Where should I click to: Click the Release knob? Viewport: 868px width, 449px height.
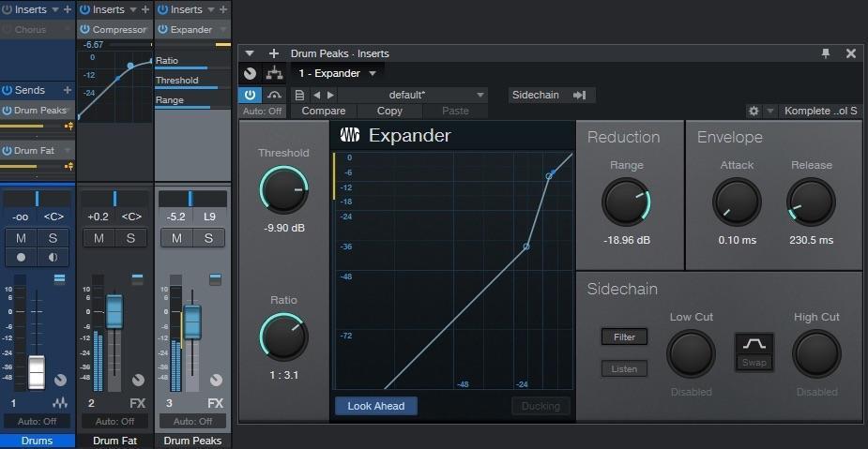(811, 202)
